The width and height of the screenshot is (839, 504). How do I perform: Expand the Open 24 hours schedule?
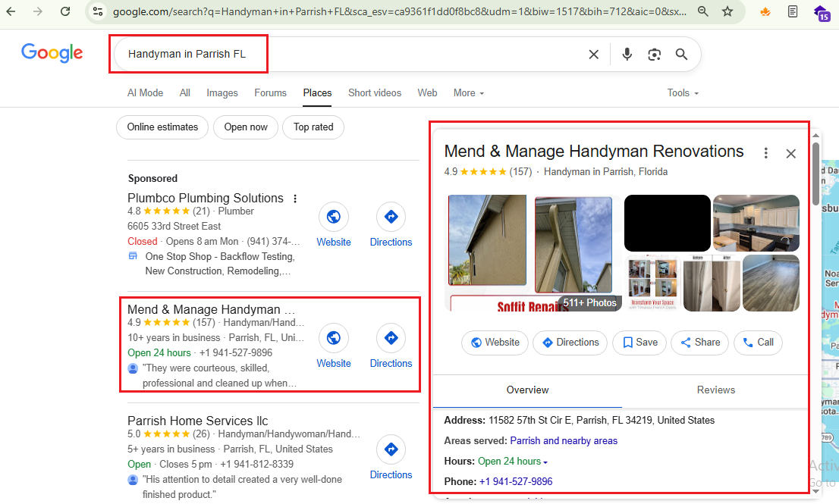pyautogui.click(x=512, y=462)
